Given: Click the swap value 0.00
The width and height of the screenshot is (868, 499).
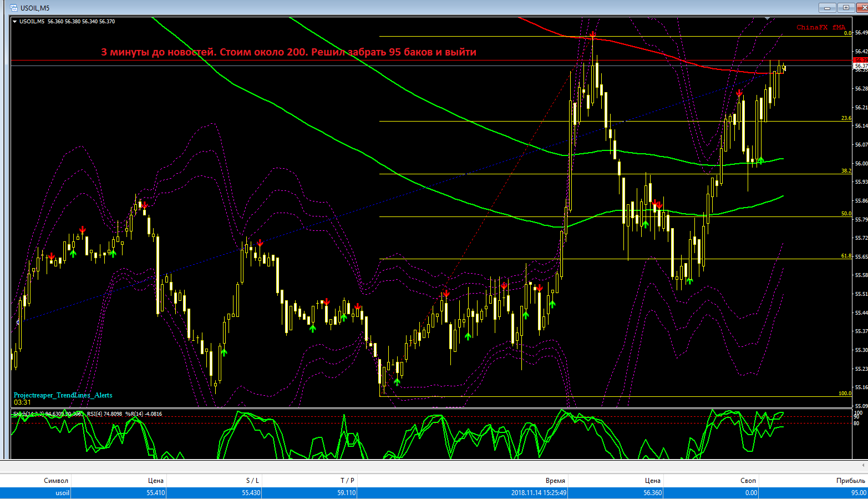Looking at the screenshot, I should point(752,493).
